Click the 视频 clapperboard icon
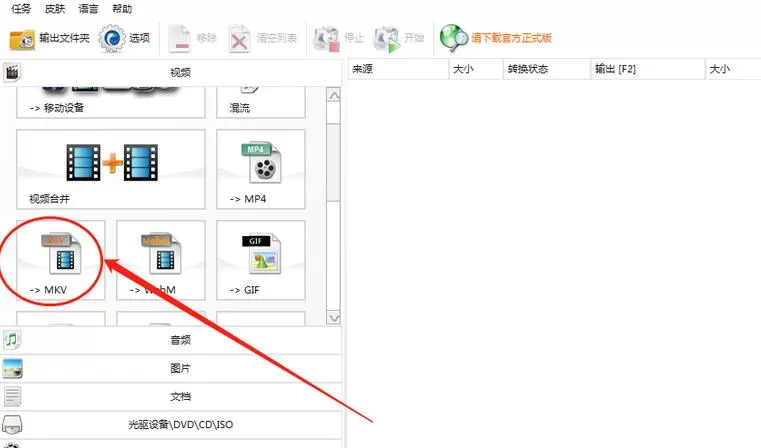This screenshot has height=448, width=761. 12,72
